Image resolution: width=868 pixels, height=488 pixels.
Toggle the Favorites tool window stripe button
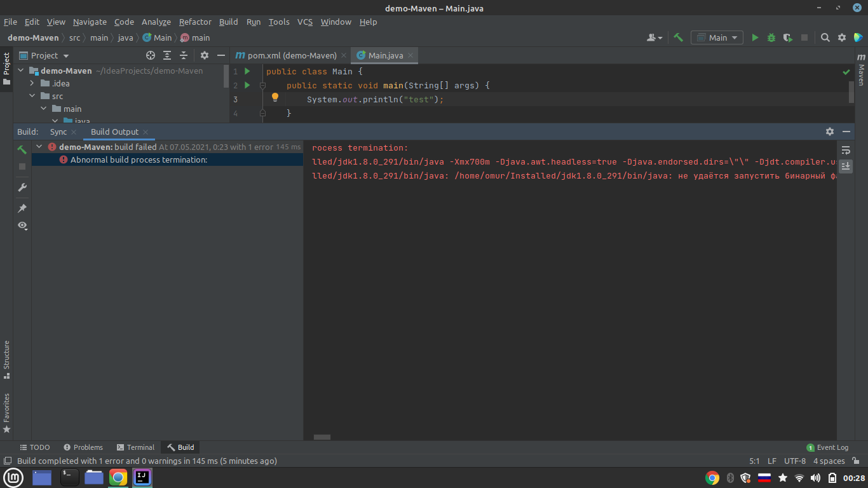(x=6, y=413)
